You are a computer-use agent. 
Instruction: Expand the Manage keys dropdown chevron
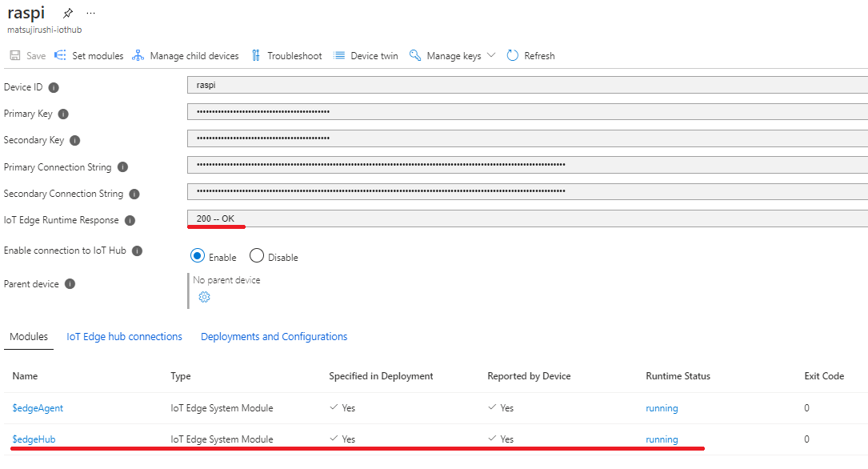491,54
